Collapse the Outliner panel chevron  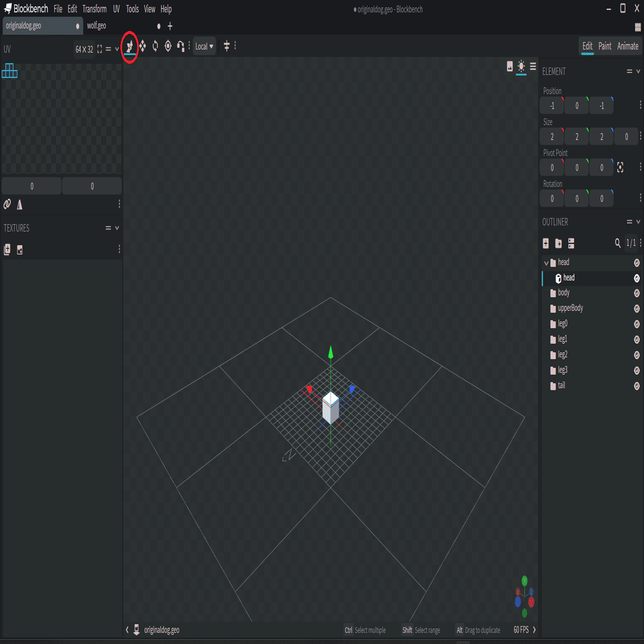(x=638, y=222)
